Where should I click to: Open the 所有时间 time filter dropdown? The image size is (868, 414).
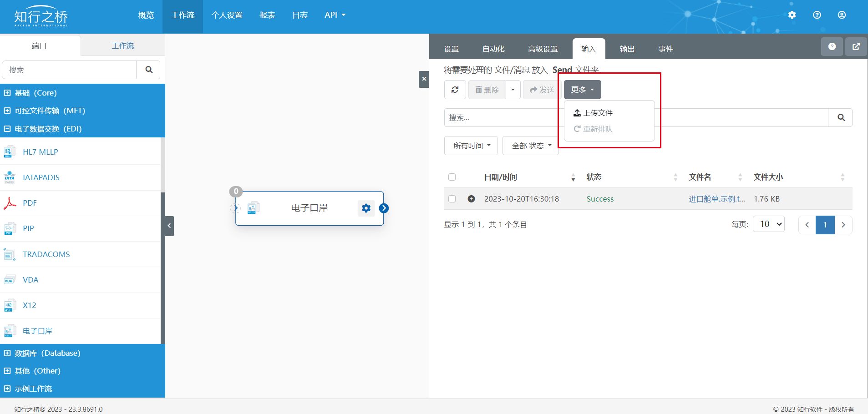(471, 146)
